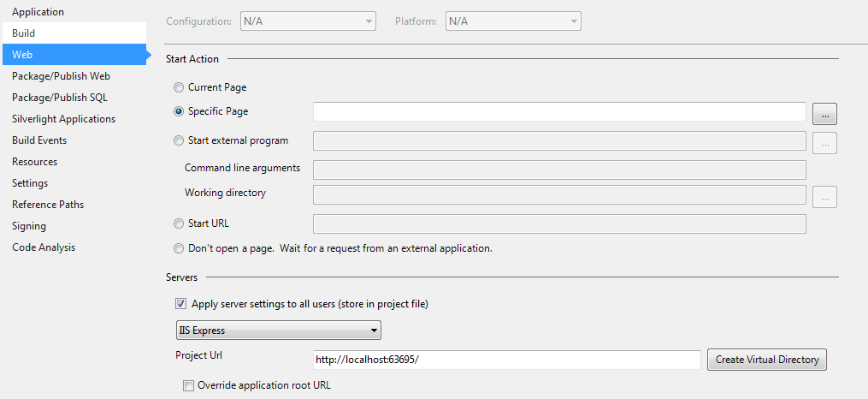Open the Application properties tab
The image size is (868, 399).
coord(38,12)
